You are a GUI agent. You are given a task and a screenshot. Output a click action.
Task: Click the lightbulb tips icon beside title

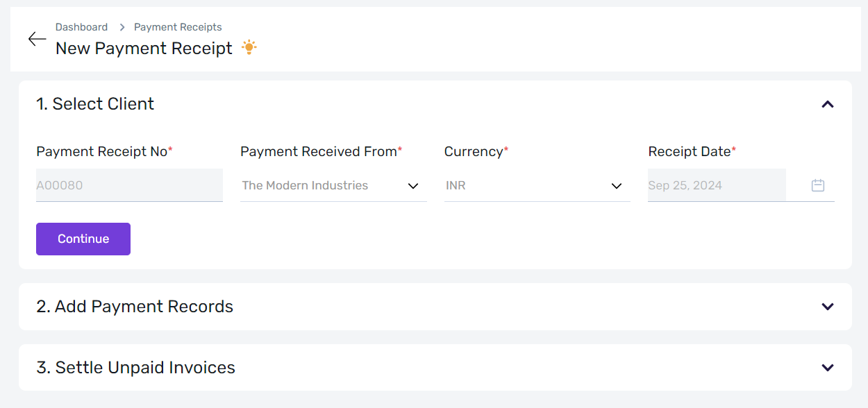pyautogui.click(x=249, y=48)
